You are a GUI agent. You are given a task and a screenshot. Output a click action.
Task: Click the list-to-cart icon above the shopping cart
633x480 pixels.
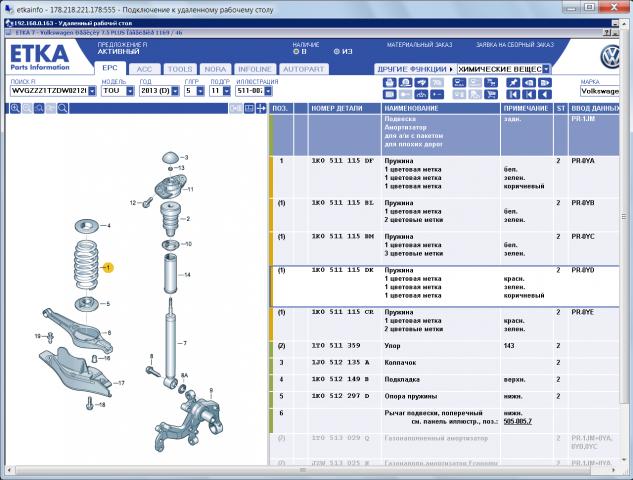click(x=491, y=83)
